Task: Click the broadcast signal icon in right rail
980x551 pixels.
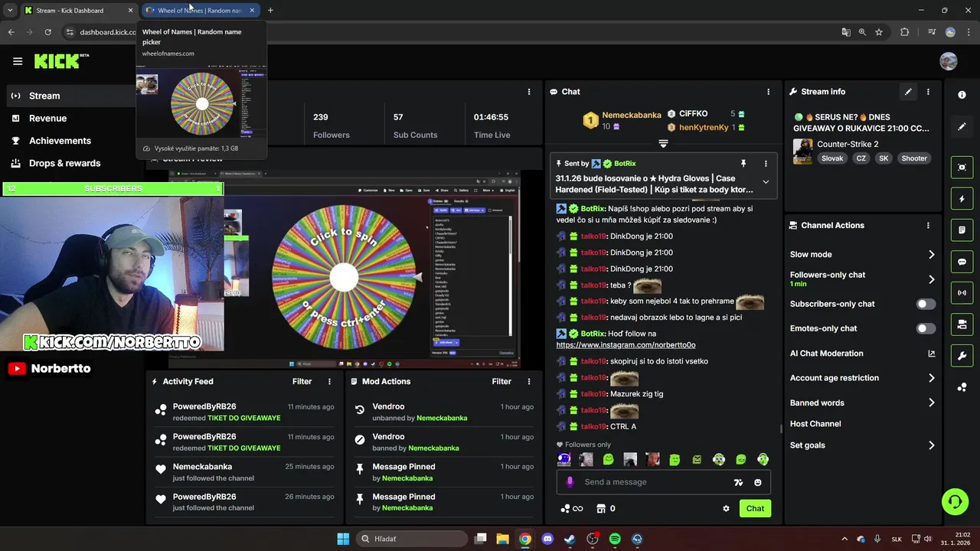Action: 962,293
